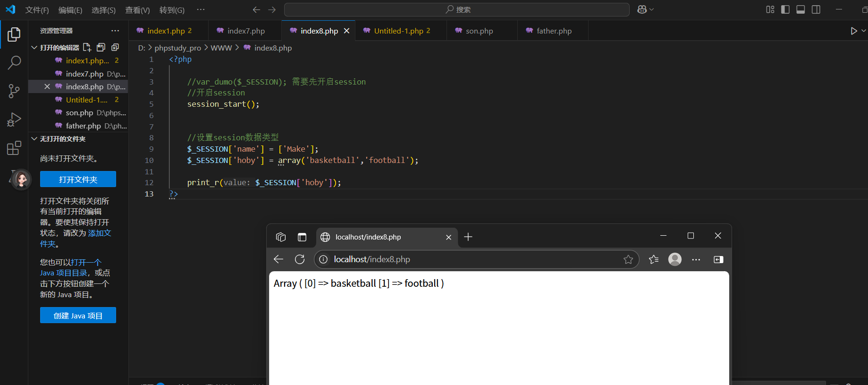Go back using the title bar arrow
Screen dimensions: 868x385
pyautogui.click(x=256, y=9)
